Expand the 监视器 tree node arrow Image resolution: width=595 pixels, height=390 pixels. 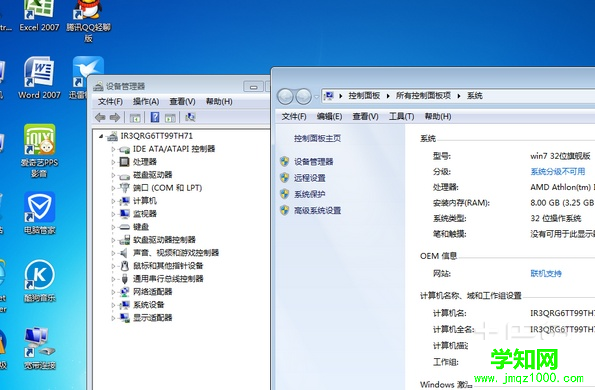[113, 214]
